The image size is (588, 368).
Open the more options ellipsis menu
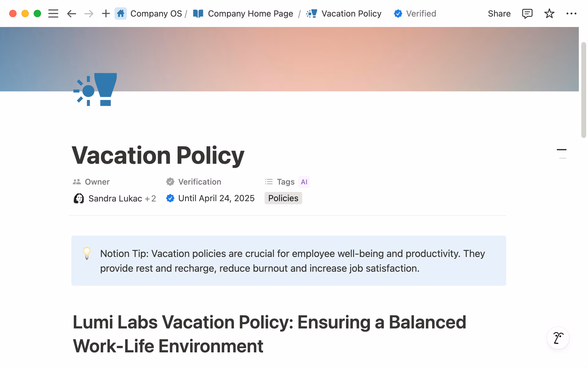click(572, 13)
